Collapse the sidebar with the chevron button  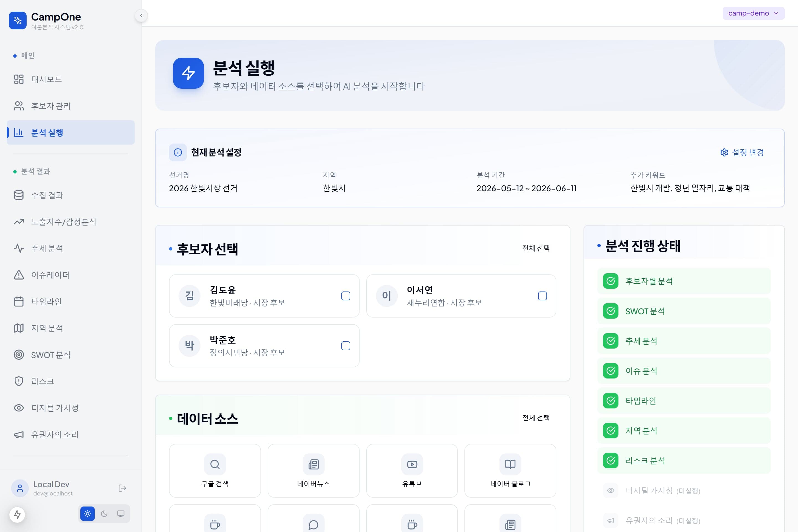point(141,15)
